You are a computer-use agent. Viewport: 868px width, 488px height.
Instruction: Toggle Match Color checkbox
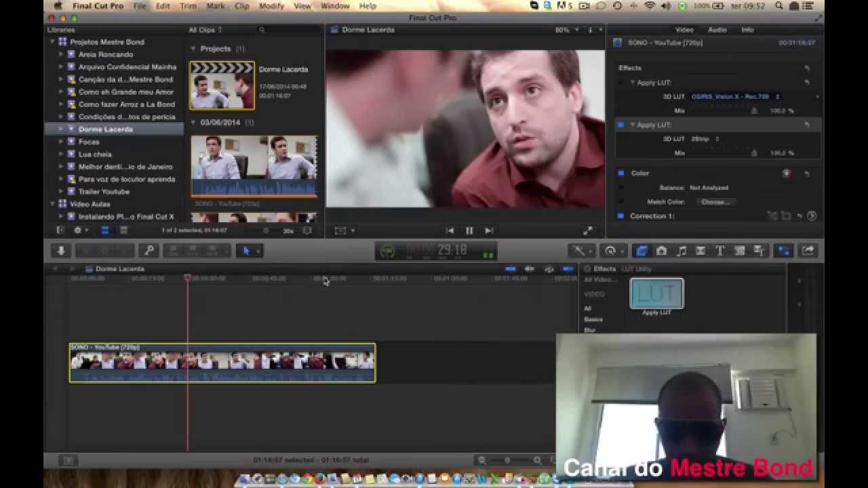[620, 202]
